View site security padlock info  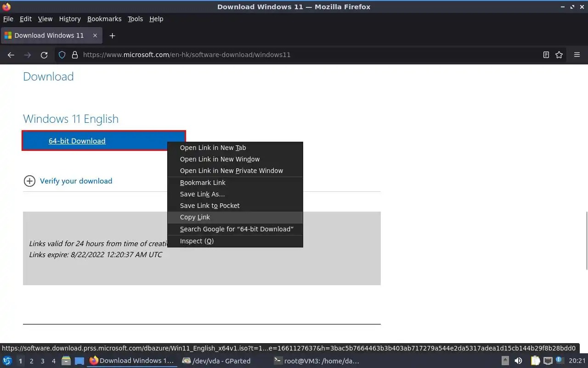click(75, 55)
